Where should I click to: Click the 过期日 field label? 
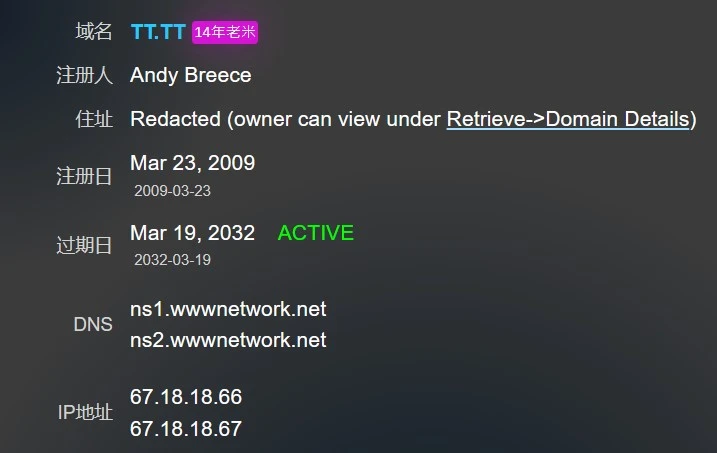(85, 246)
